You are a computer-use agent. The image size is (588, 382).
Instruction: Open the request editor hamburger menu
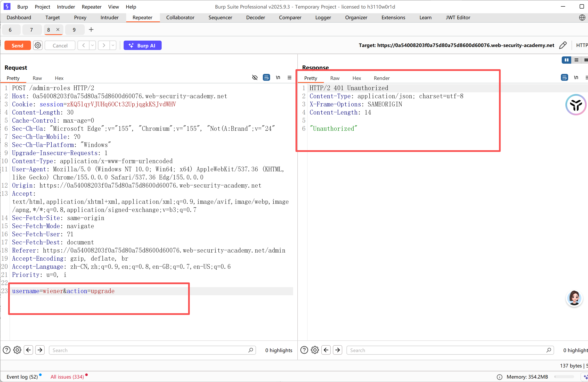(290, 78)
